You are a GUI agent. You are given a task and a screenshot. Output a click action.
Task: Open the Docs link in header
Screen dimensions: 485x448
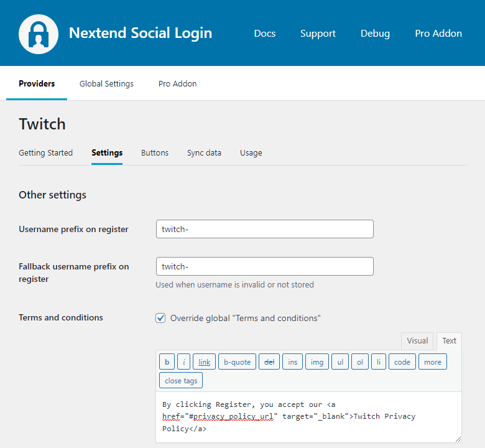click(265, 34)
